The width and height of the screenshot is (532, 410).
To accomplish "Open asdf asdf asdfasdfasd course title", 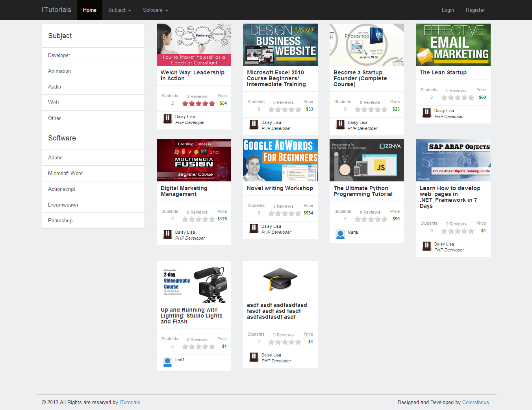I will tap(277, 311).
